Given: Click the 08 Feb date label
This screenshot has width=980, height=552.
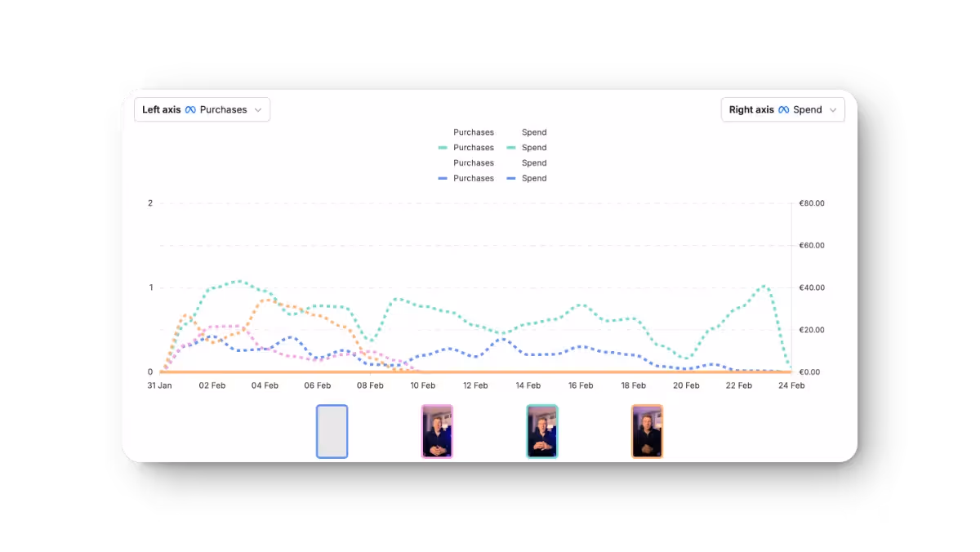Looking at the screenshot, I should tap(370, 385).
